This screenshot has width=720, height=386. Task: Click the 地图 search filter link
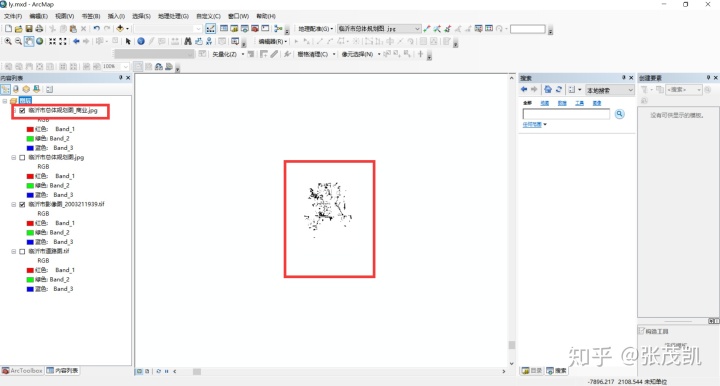pos(545,103)
